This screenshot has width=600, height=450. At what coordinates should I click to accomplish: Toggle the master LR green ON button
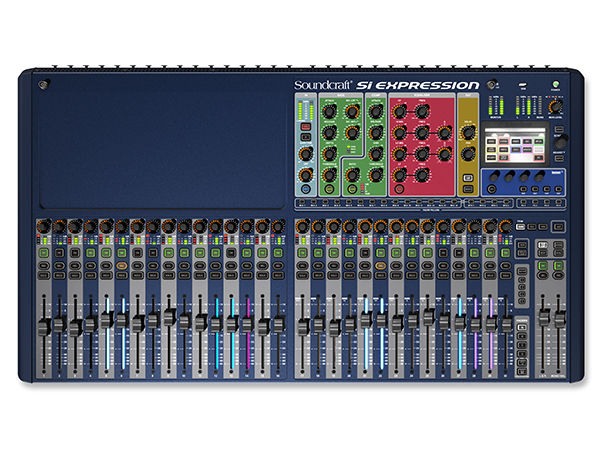pos(543,266)
